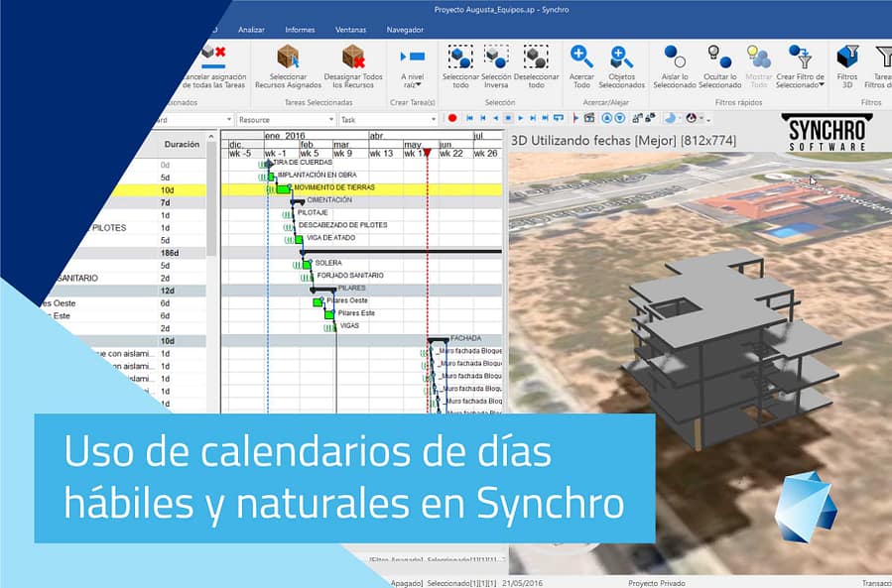Open Filtros 3D
This screenshot has width=892, height=588.
click(847, 66)
